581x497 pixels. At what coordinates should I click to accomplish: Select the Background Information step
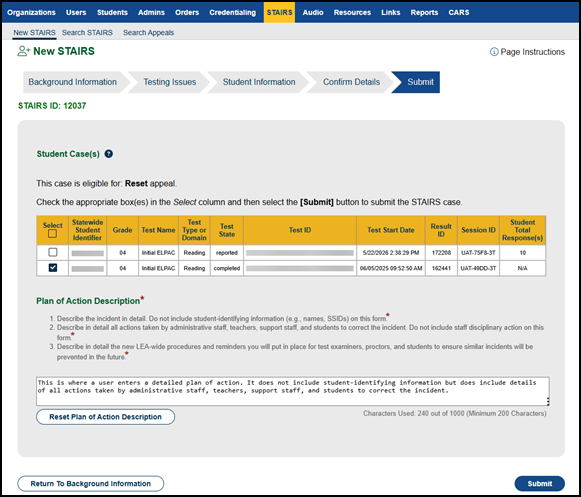[x=73, y=82]
